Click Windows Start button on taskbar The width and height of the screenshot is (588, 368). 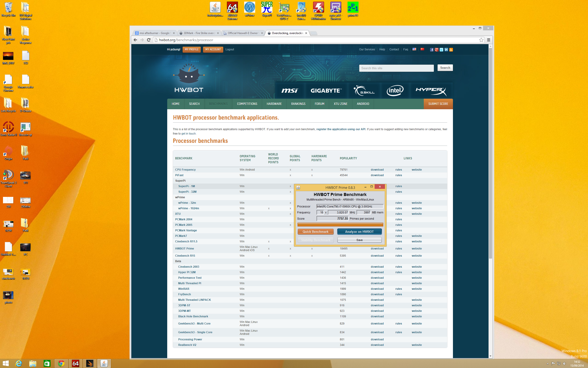click(x=5, y=363)
